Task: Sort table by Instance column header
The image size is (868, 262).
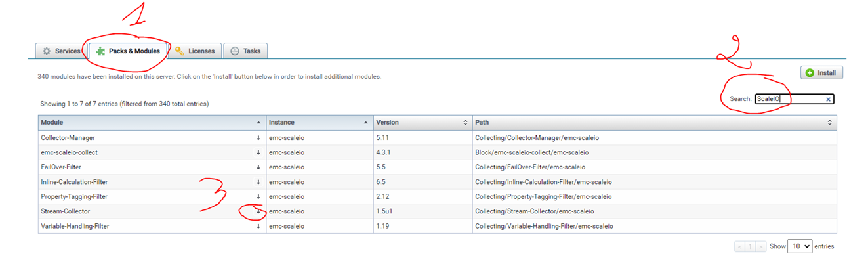Action: click(320, 123)
